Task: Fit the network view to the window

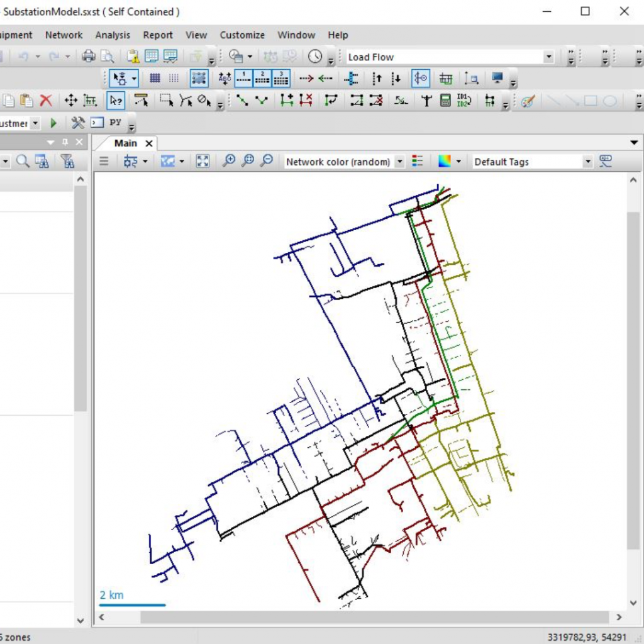Action: click(203, 161)
